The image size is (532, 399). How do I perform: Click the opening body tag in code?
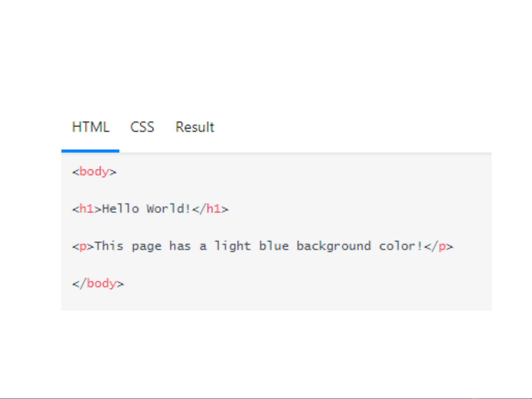[x=94, y=172]
